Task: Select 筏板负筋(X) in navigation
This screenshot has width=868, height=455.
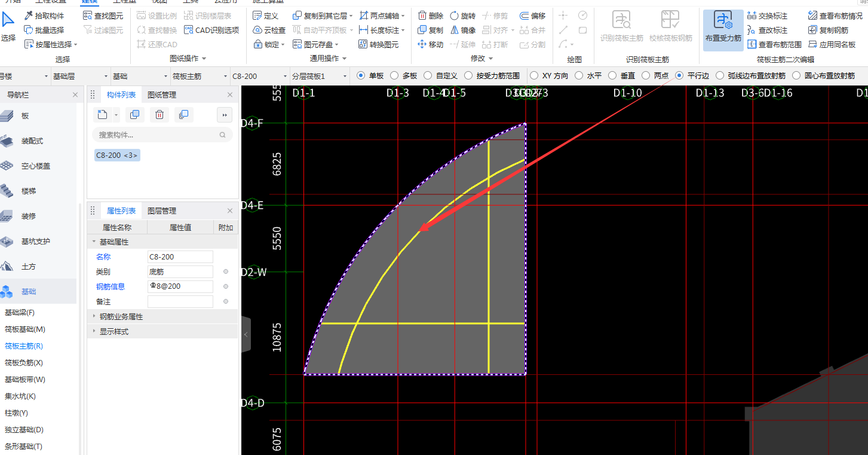Action: [24, 363]
